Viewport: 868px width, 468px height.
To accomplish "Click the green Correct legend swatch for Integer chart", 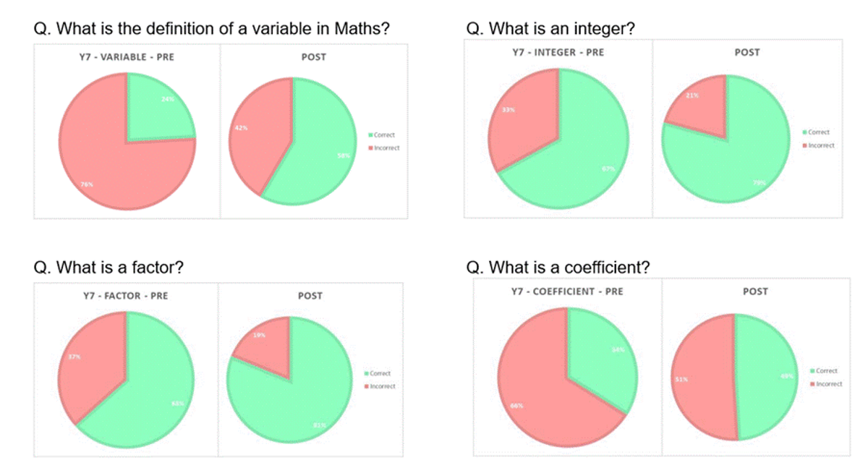I will pyautogui.click(x=805, y=132).
